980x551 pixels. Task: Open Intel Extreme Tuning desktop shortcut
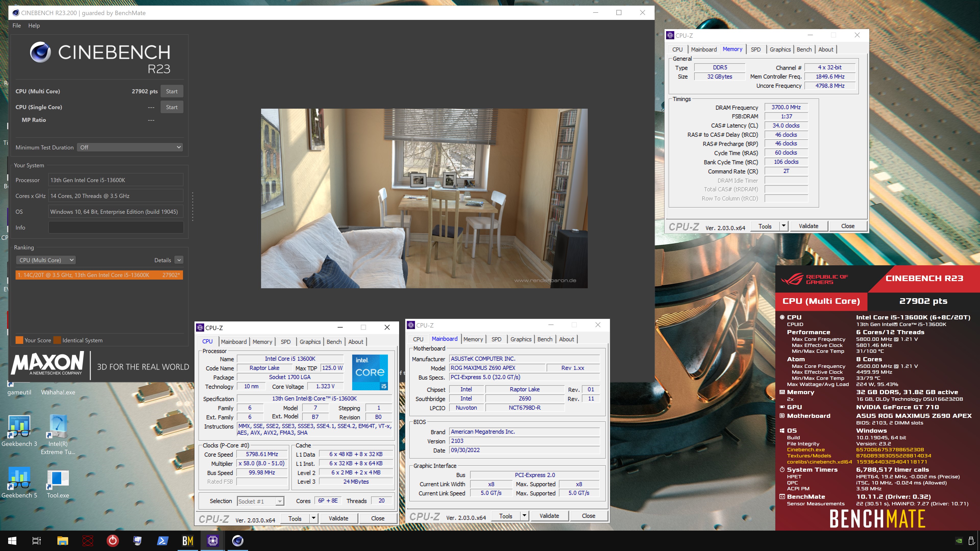click(58, 435)
